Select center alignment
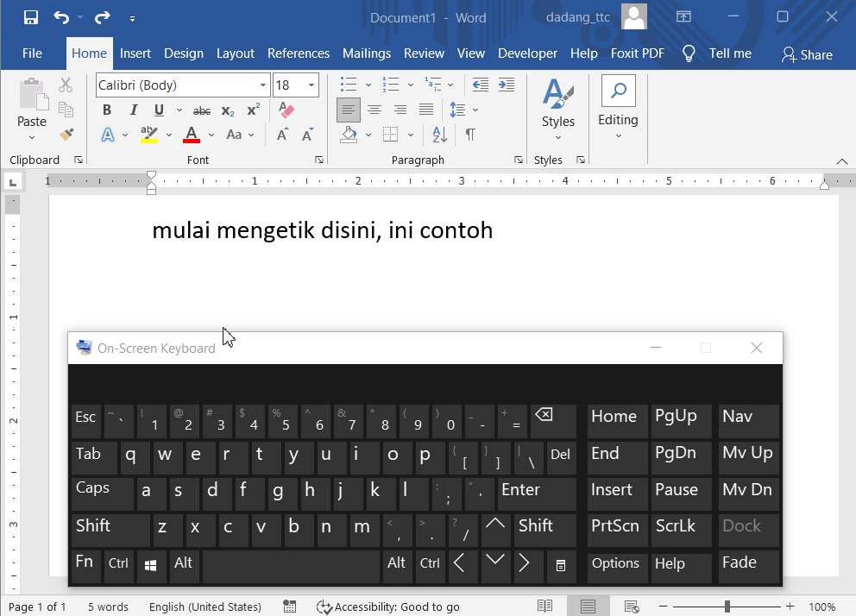Image resolution: width=856 pixels, height=616 pixels. (x=374, y=110)
